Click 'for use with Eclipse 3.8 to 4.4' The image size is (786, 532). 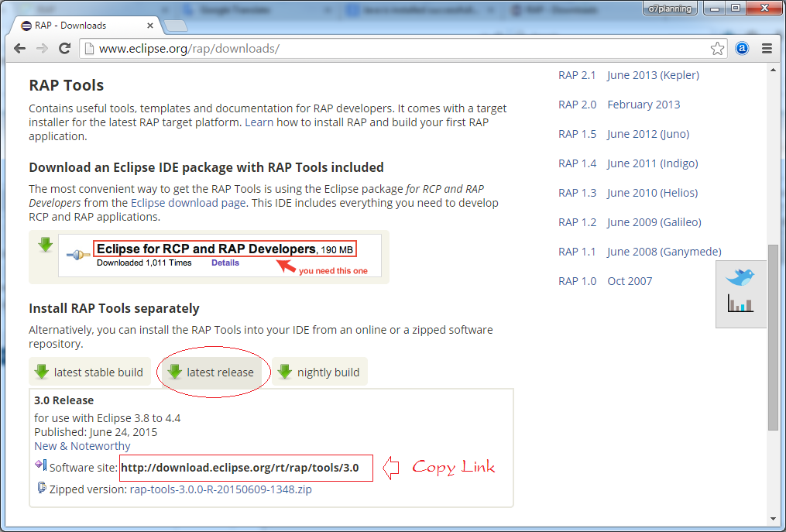tap(108, 418)
